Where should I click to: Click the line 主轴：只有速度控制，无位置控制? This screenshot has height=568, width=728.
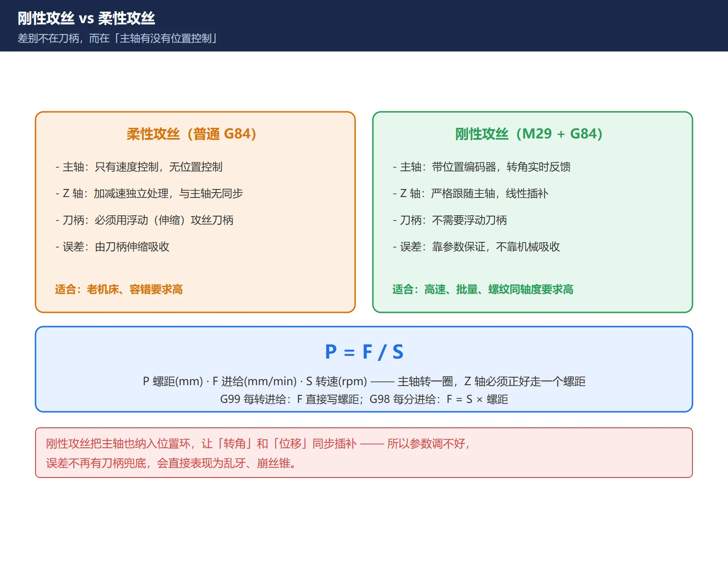tap(139, 167)
